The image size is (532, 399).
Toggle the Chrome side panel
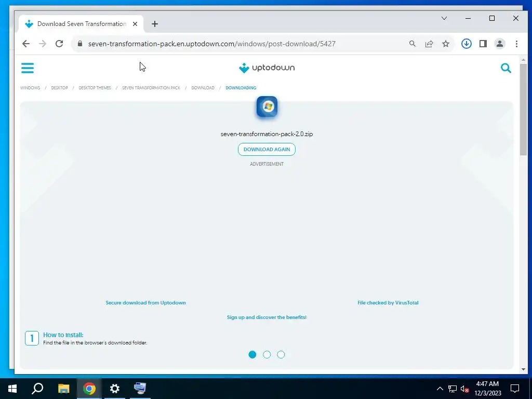tap(483, 44)
